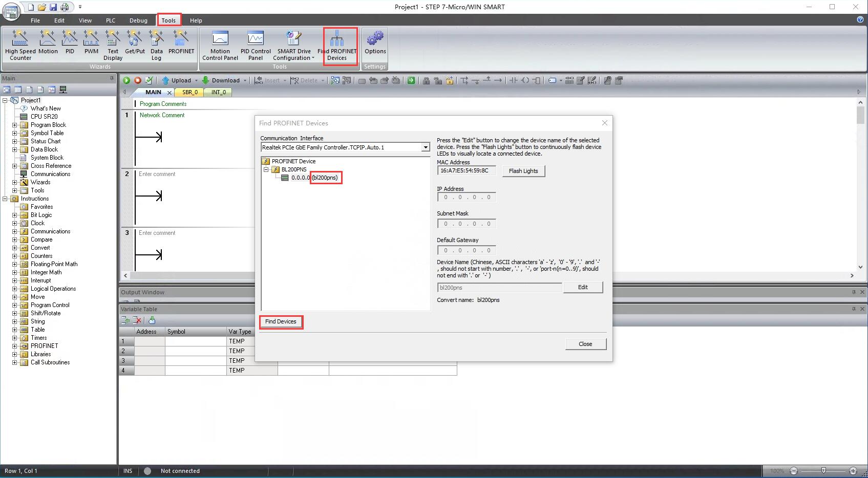Click the Close button in dialog
This screenshot has width=868, height=478.
pyautogui.click(x=585, y=344)
